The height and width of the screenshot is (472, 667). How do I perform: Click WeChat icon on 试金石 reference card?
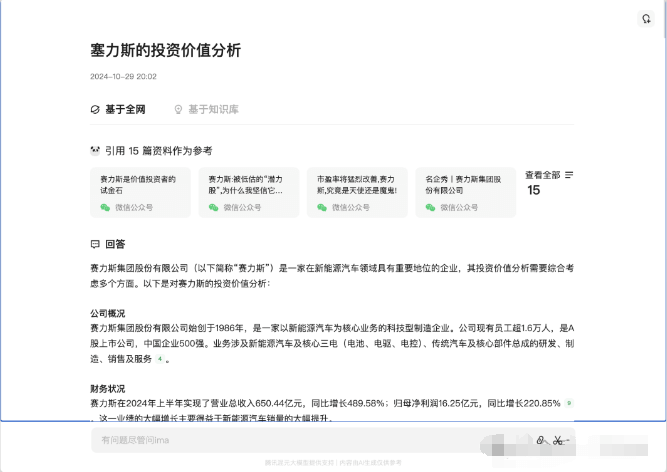[x=105, y=208]
